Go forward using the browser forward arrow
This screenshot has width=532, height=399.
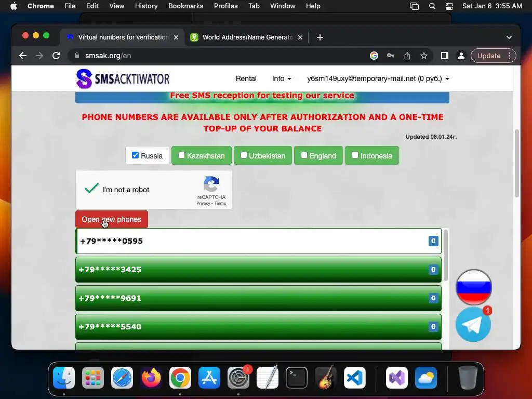point(39,56)
